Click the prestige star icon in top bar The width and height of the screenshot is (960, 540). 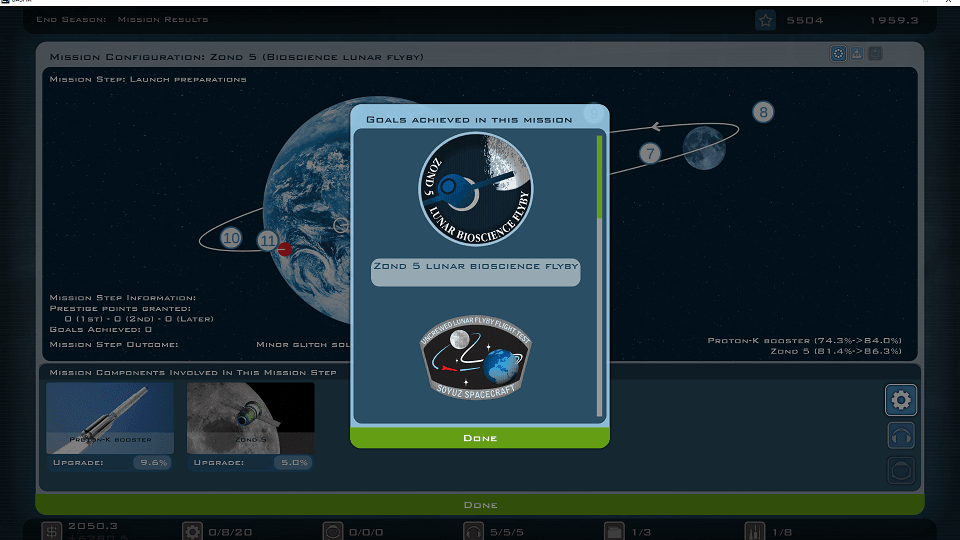tap(765, 20)
